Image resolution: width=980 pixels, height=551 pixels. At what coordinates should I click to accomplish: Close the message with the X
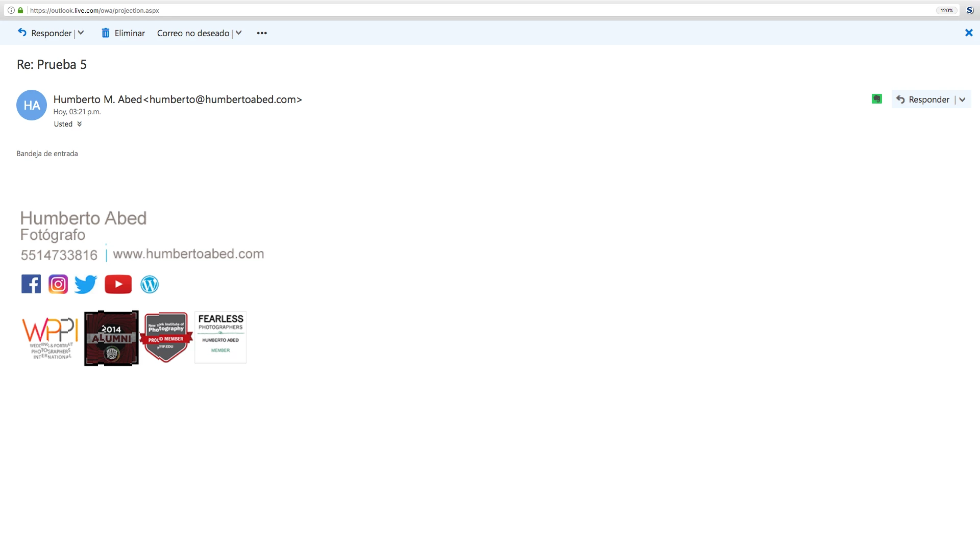[968, 33]
